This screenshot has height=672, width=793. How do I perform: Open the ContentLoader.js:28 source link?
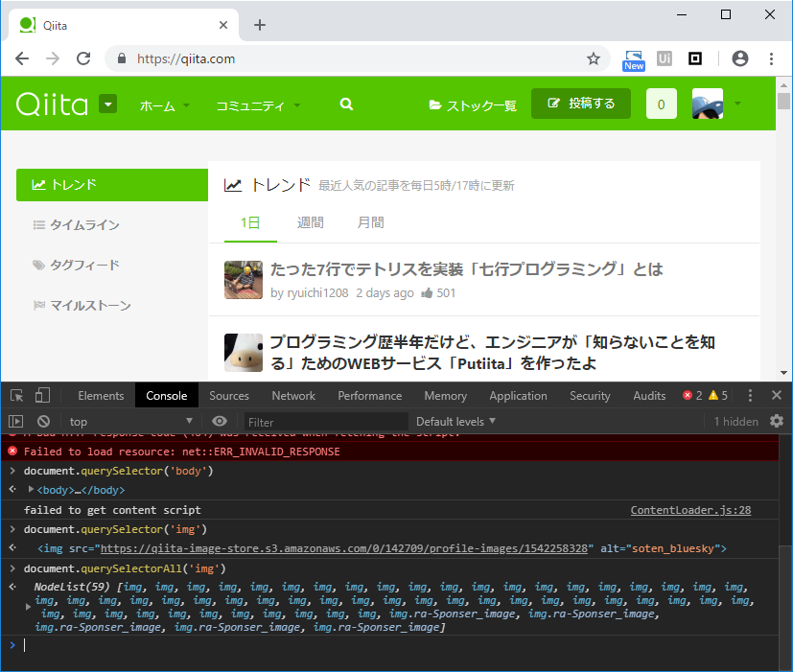[x=690, y=510]
